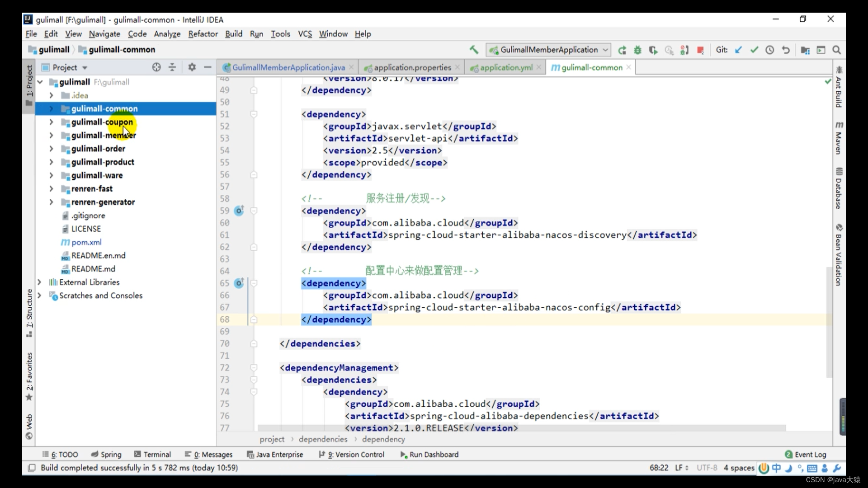
Task: Open Project Structure icon in toolbar
Action: pos(805,50)
